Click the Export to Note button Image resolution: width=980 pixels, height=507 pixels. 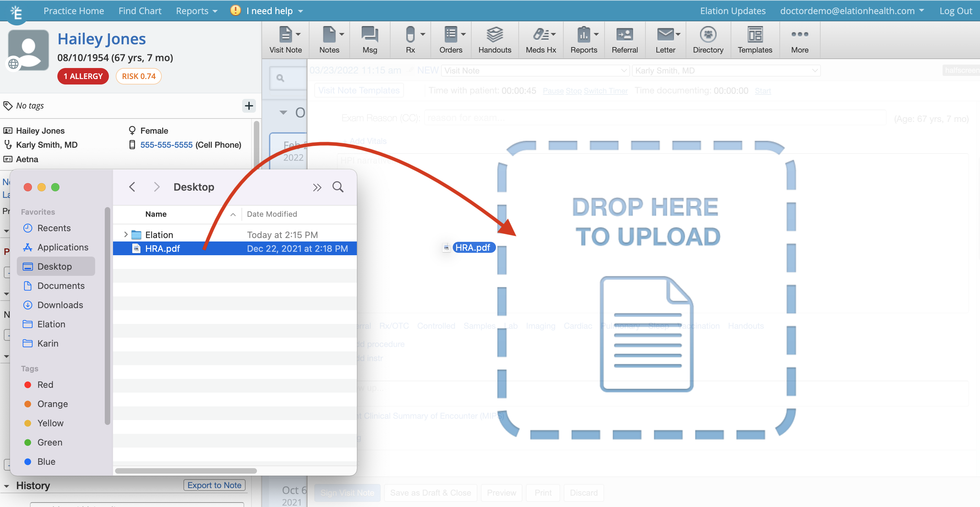[x=214, y=485]
